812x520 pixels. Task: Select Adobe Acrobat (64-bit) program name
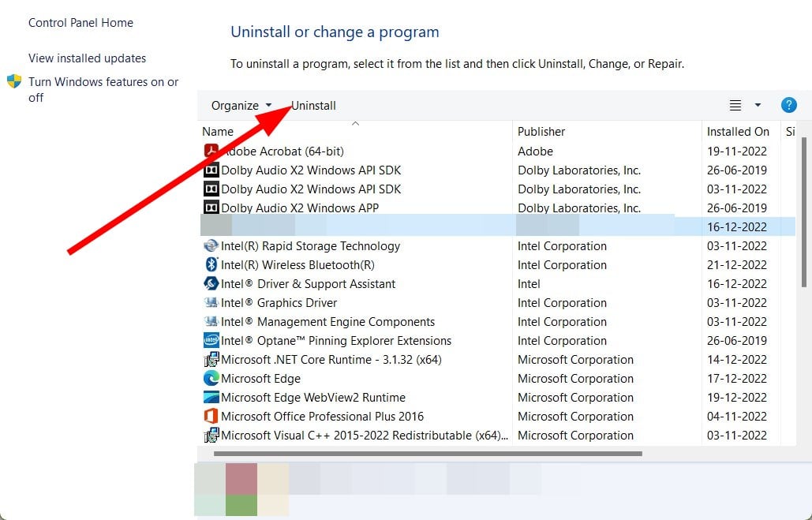click(x=283, y=152)
